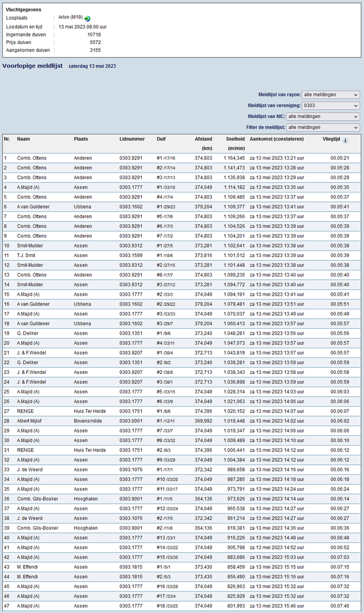
Task: Click the Nr. column header
Action: pos(7,139)
